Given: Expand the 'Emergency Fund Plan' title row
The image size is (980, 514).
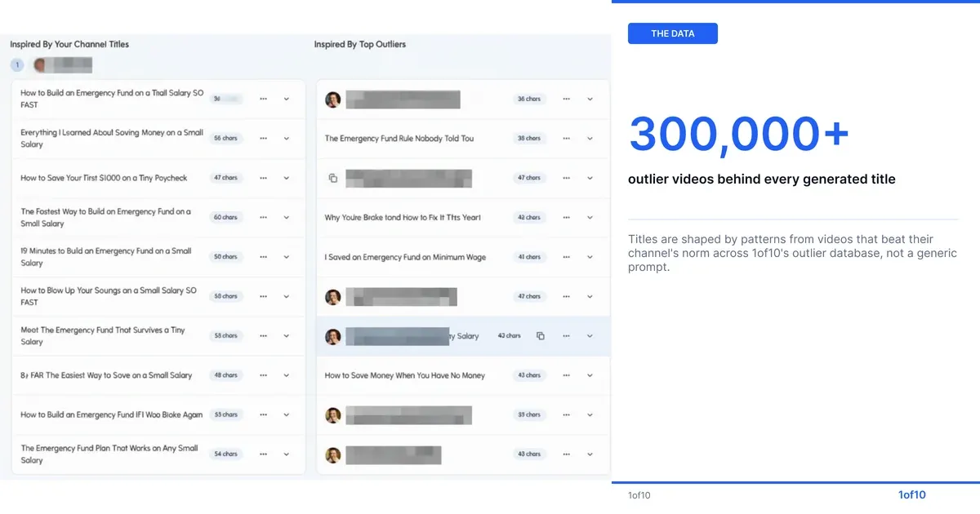Looking at the screenshot, I should [287, 454].
